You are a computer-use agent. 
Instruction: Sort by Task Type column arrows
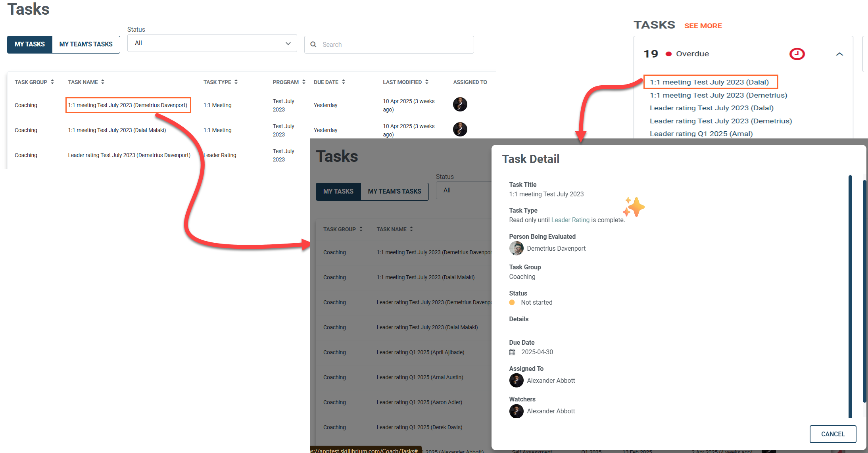(236, 82)
